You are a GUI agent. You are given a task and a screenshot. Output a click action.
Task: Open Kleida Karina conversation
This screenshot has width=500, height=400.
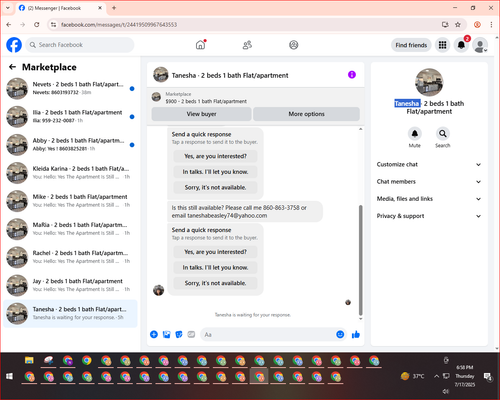[70, 173]
